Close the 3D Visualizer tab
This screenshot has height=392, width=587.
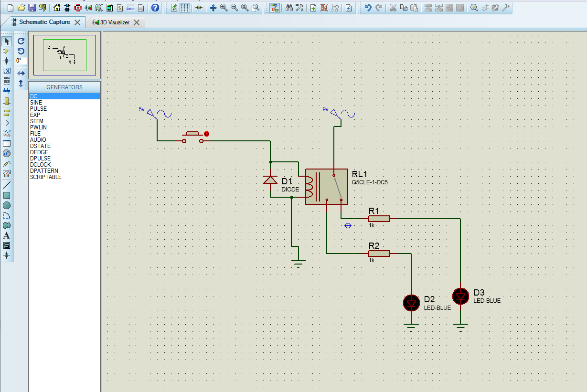pos(137,22)
